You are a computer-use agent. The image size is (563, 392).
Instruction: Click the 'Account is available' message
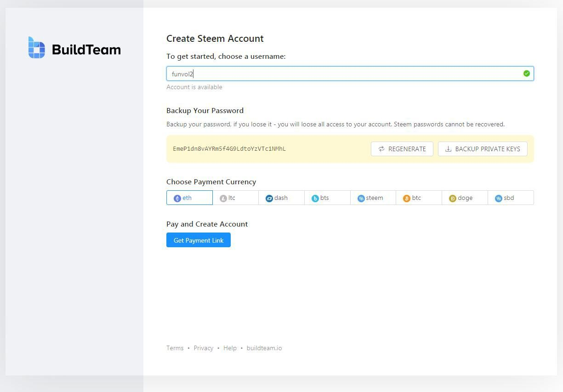coord(194,87)
